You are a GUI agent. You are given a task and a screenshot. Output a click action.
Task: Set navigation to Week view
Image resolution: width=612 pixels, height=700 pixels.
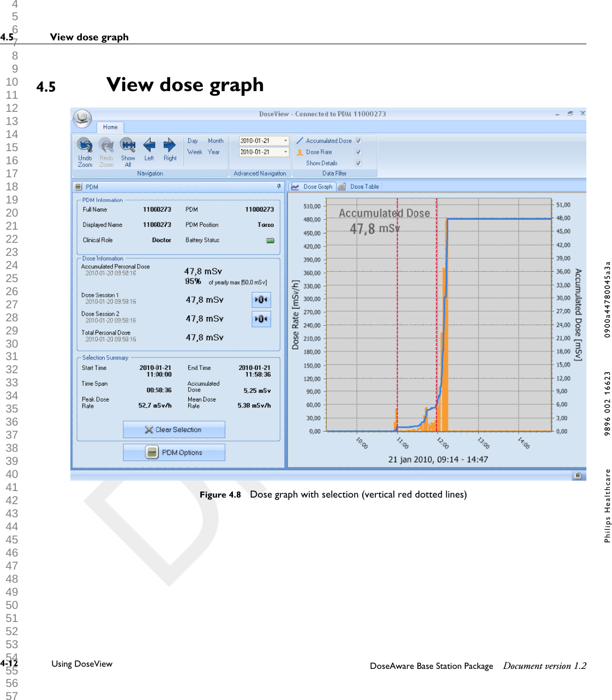194,152
